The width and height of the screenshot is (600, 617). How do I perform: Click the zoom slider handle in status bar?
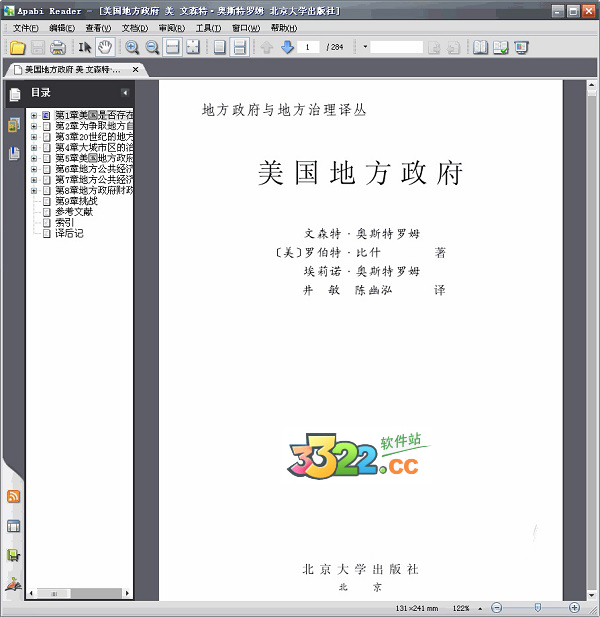pos(538,608)
